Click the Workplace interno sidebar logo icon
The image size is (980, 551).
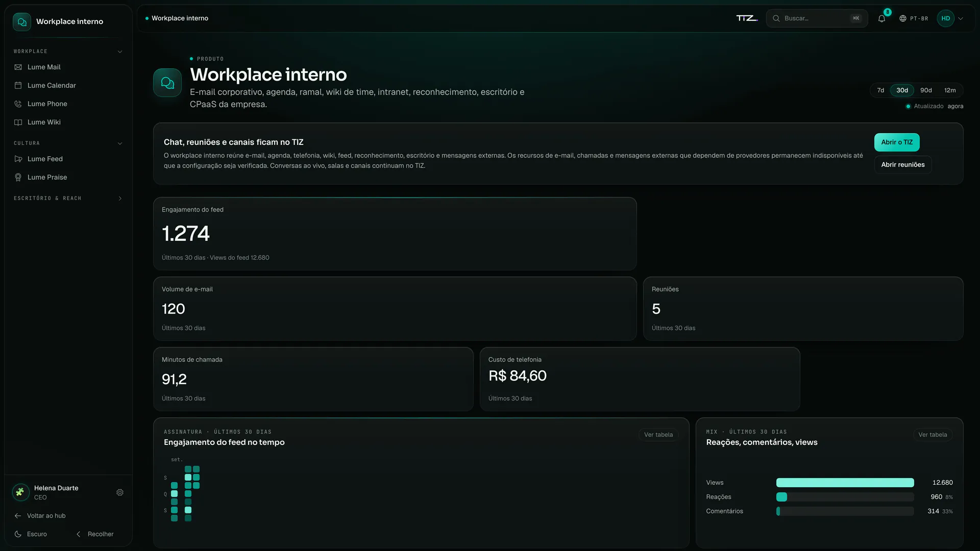[x=22, y=22]
